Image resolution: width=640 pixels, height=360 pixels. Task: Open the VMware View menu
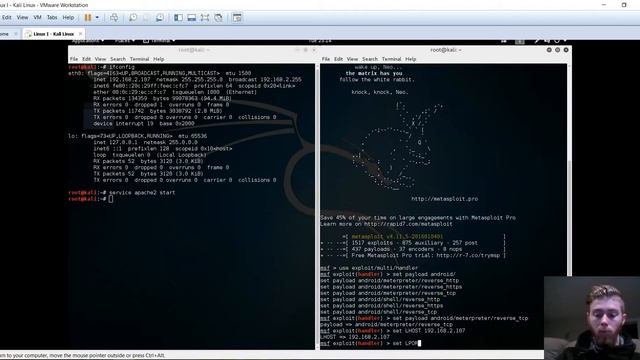coord(22,18)
